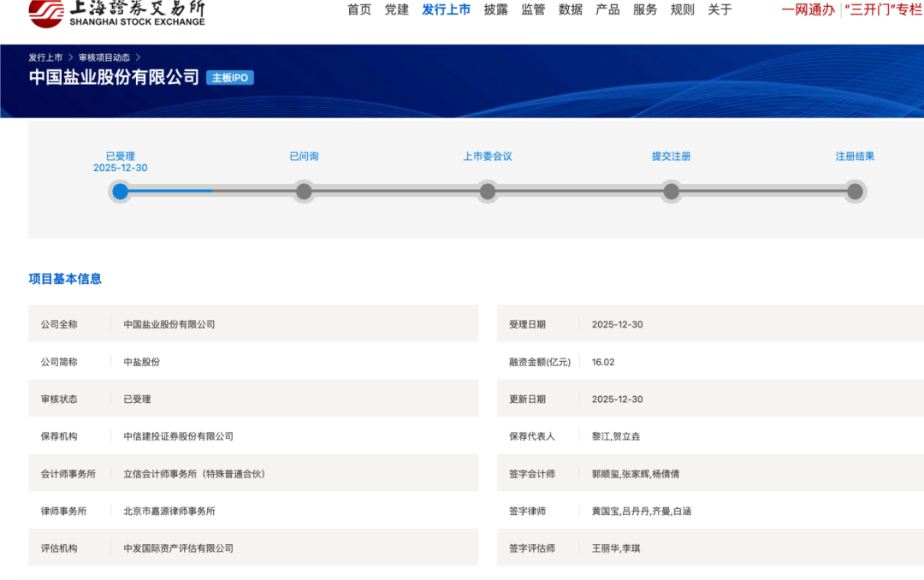This screenshot has width=924, height=580.
Task: Select the 已受理 stage label
Action: 121,157
